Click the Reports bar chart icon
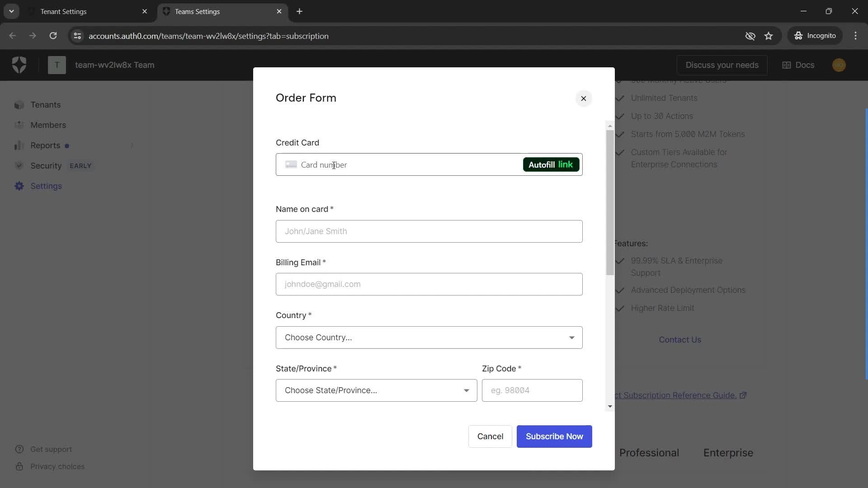The height and width of the screenshot is (488, 868). (x=19, y=145)
